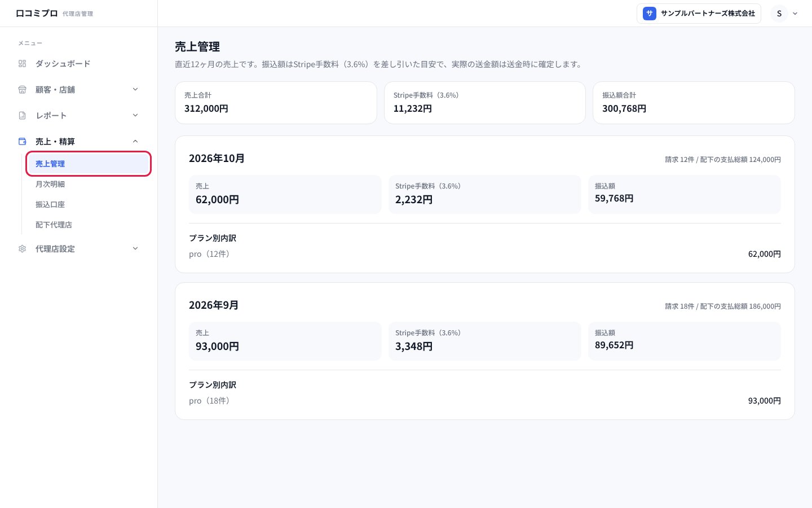The height and width of the screenshot is (508, 812).
Task: Click the dashboard grid icon
Action: click(x=23, y=64)
